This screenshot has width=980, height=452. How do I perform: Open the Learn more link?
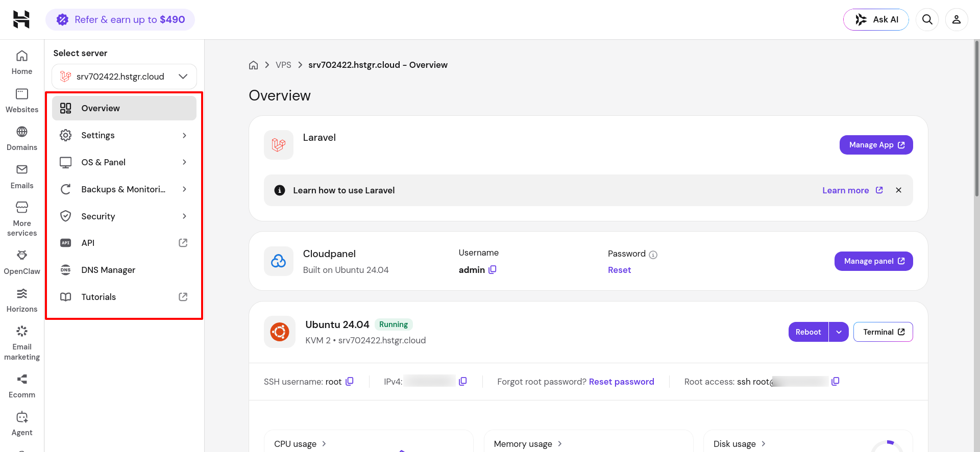pos(852,190)
